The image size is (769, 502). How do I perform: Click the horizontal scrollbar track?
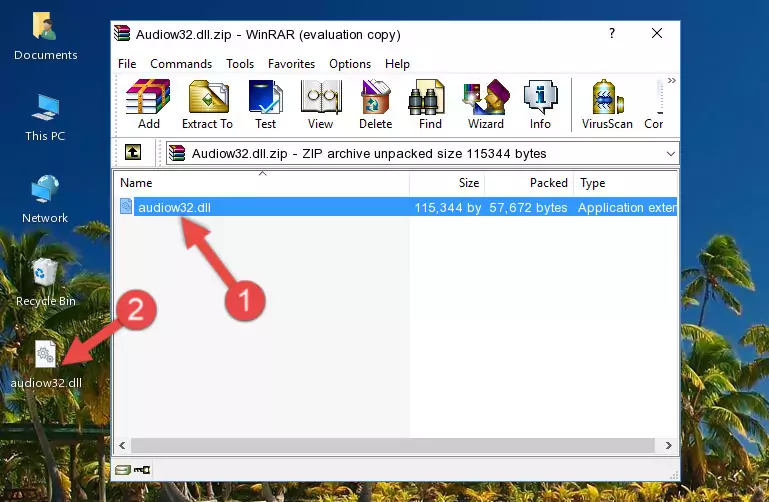pos(392,445)
